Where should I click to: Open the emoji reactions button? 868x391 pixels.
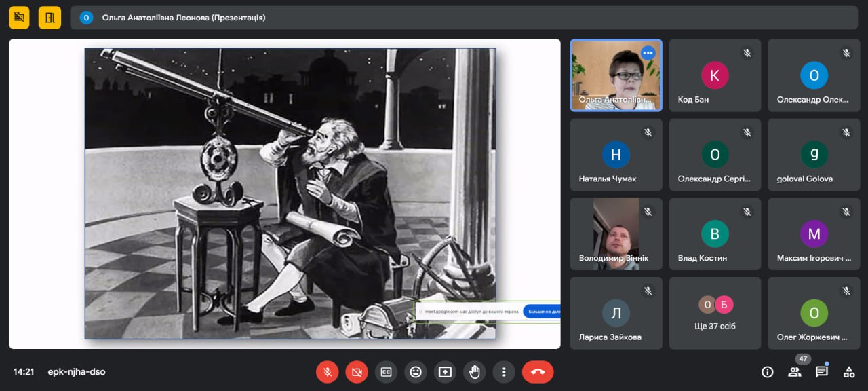pos(416,372)
